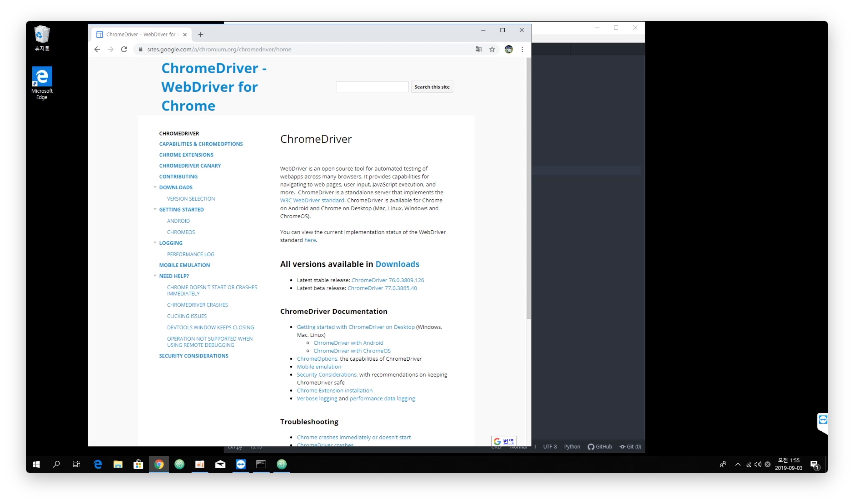Bookmark this page with the star icon
This screenshot has height=504, width=854.
tap(492, 49)
